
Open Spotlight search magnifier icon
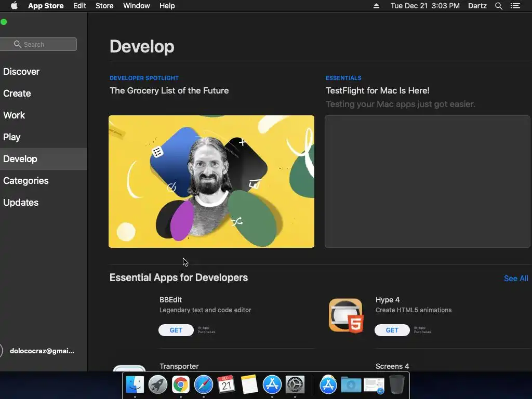498,6
